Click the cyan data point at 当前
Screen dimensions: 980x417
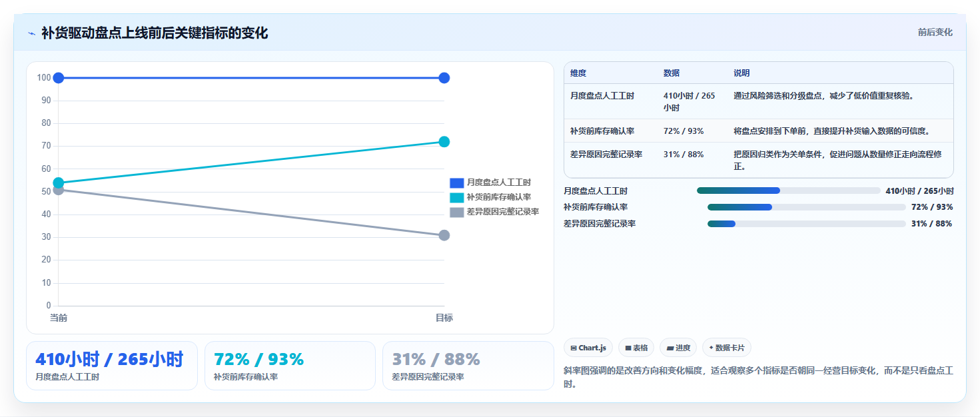pyautogui.click(x=58, y=183)
